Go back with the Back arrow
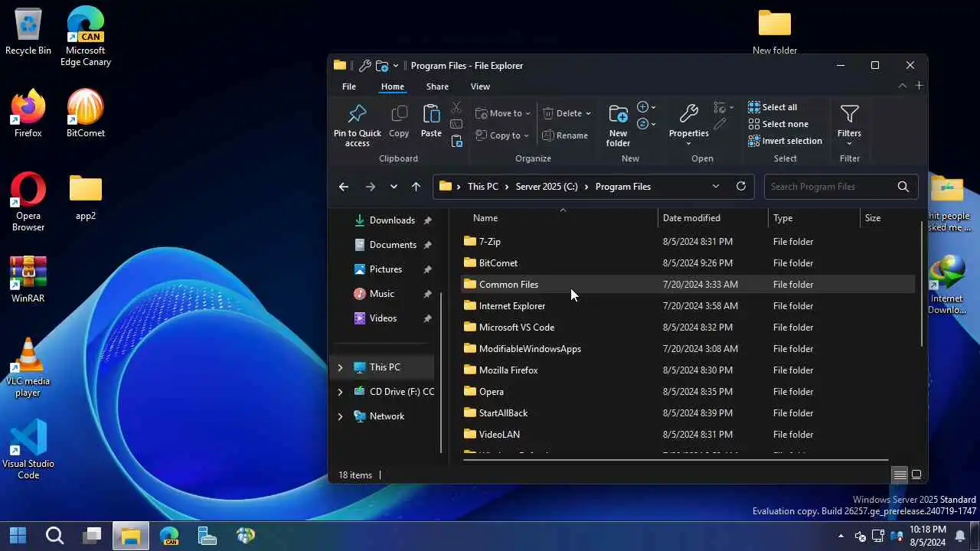 [x=344, y=187]
